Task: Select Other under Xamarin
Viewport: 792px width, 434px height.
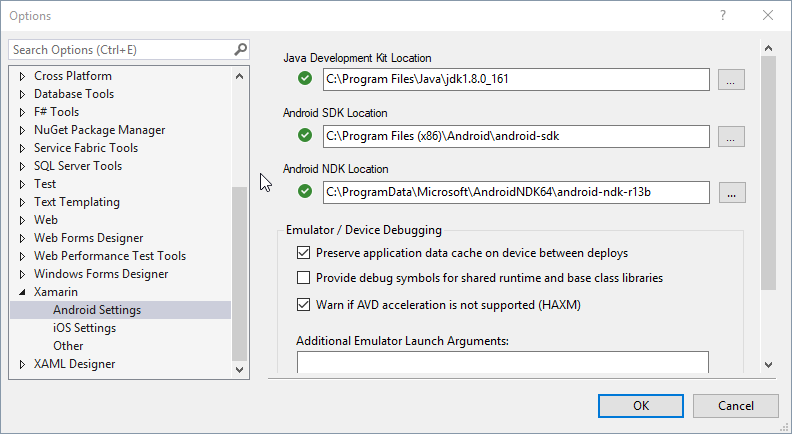Action: (x=68, y=346)
